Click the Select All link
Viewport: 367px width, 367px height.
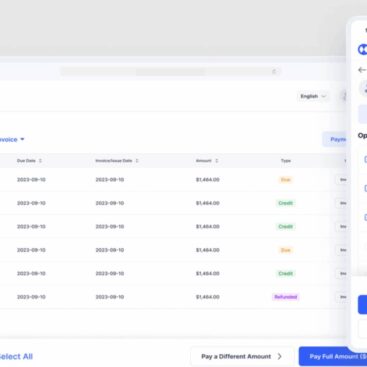pyautogui.click(x=16, y=356)
